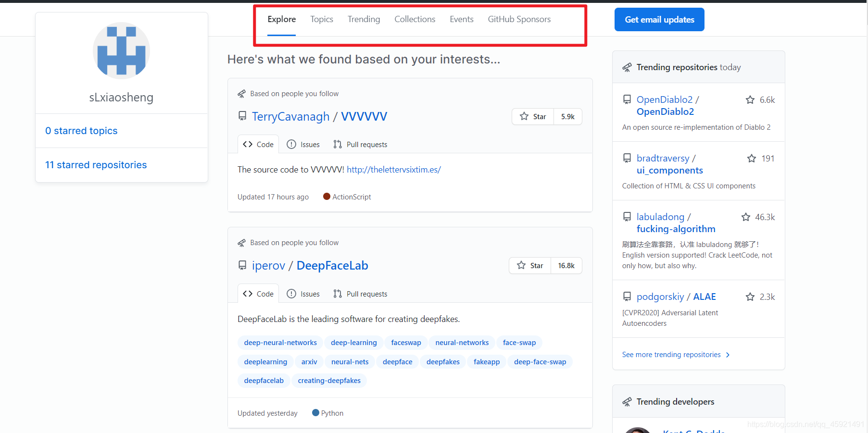Select deeplearning topic tag
The height and width of the screenshot is (433, 868).
click(x=265, y=362)
